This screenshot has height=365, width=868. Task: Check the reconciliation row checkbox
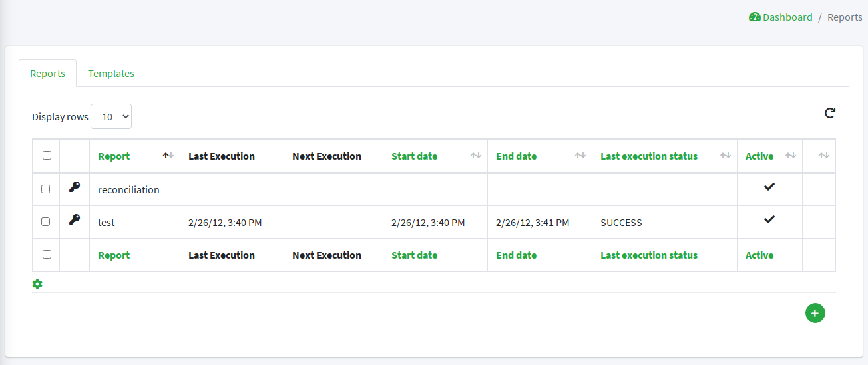pos(46,189)
